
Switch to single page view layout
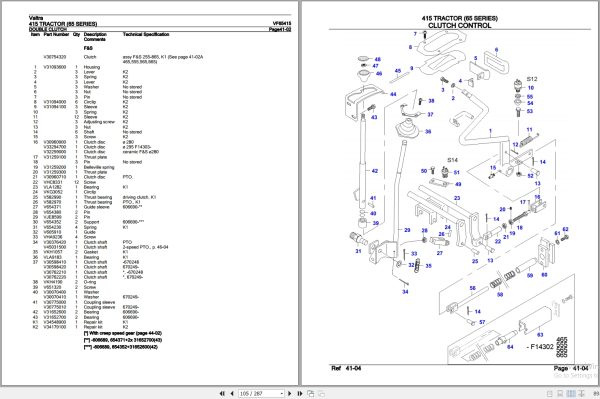click(550, 393)
